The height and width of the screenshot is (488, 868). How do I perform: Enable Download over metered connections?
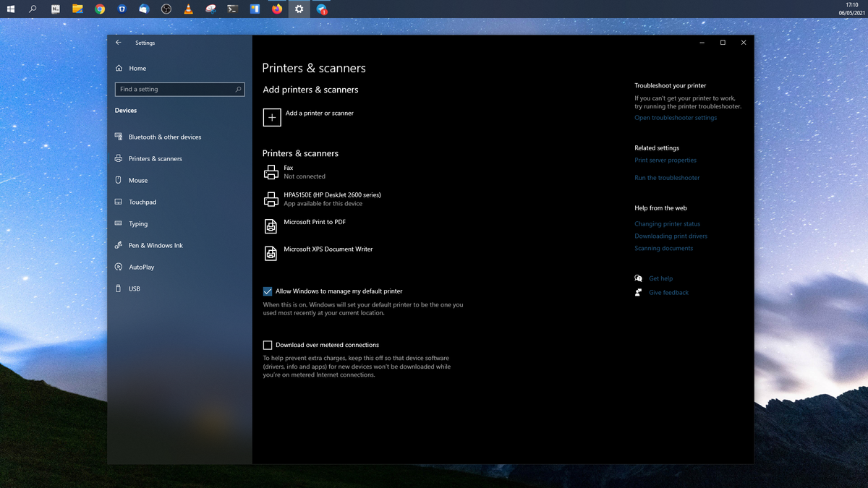point(268,345)
